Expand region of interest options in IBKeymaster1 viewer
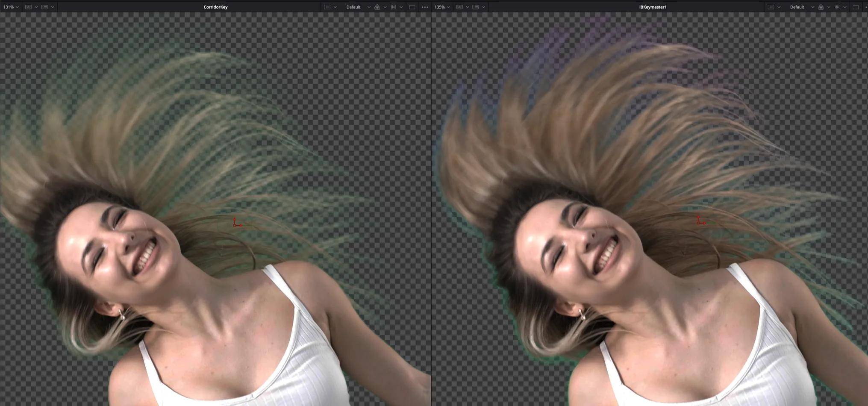 coord(779,7)
